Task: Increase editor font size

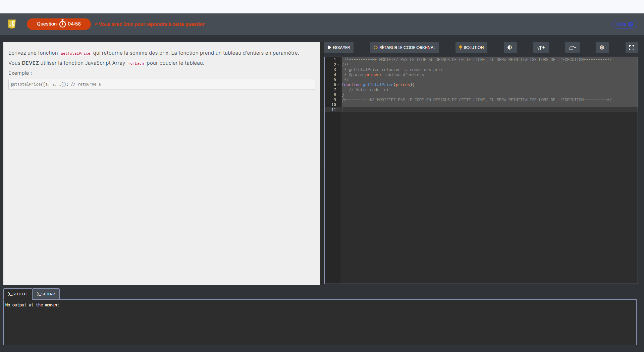Action: tap(541, 48)
